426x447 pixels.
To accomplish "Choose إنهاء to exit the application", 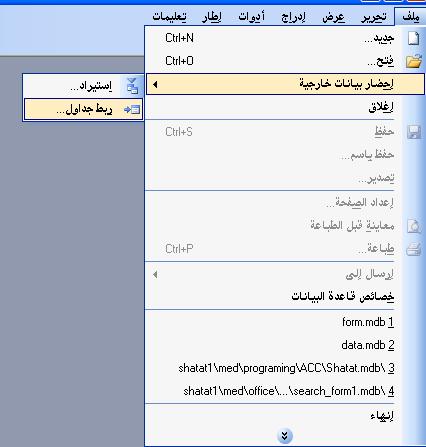I will [382, 416].
